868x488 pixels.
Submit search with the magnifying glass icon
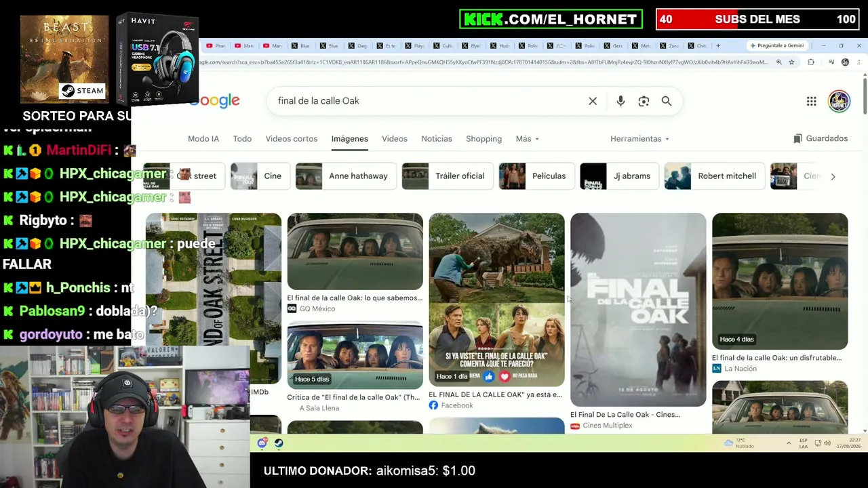coord(667,101)
